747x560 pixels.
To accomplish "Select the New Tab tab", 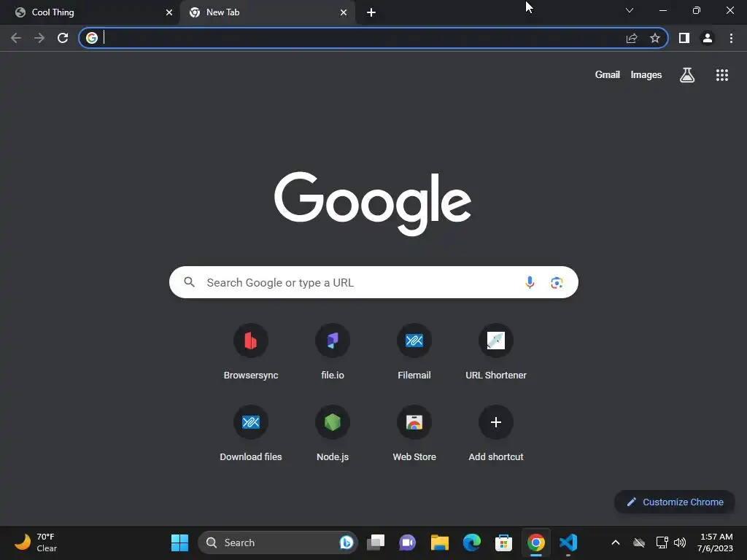I will pyautogui.click(x=267, y=12).
